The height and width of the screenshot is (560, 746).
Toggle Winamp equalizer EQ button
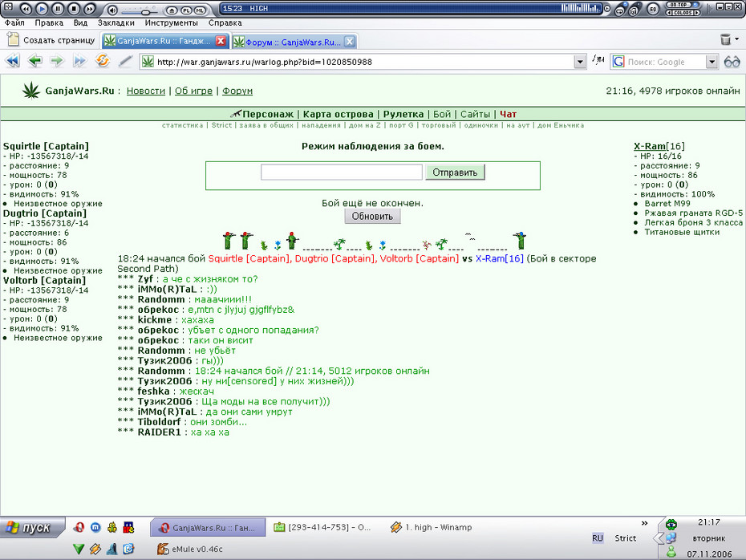[x=653, y=9]
